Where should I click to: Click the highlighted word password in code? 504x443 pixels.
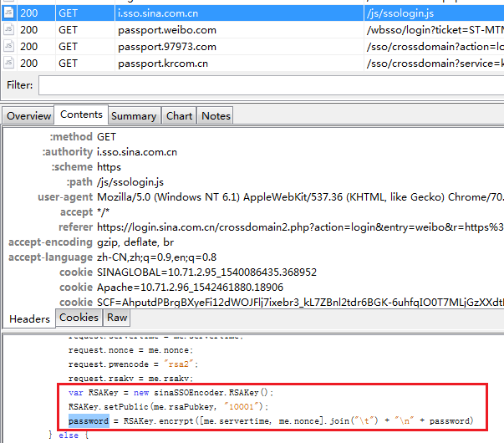coord(89,420)
